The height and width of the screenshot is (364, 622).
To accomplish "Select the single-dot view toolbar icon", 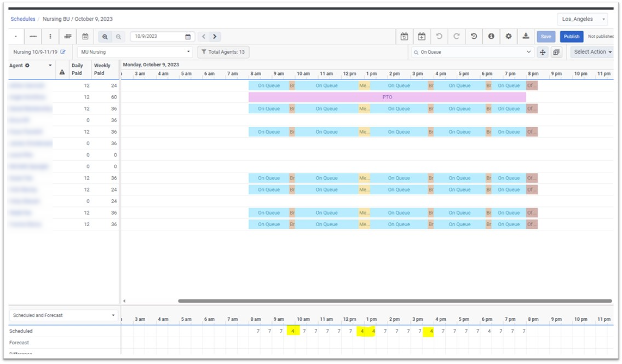I will pos(16,37).
